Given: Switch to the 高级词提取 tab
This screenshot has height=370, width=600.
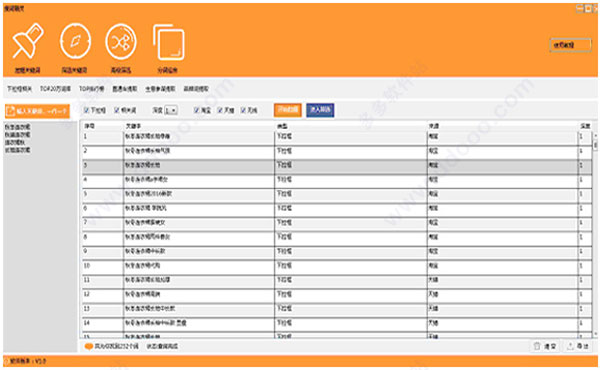Looking at the screenshot, I should (196, 89).
